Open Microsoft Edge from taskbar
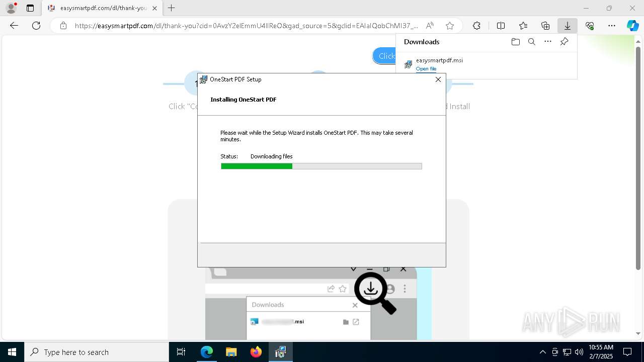 coord(207,352)
